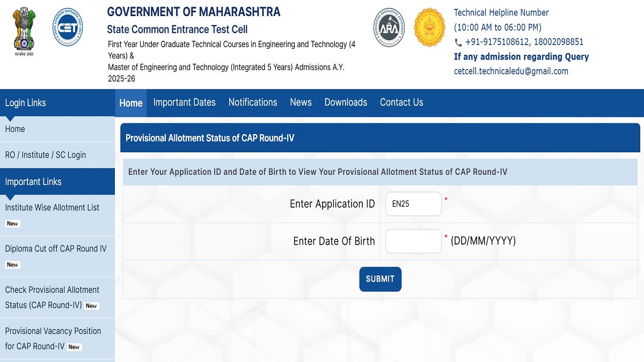644x362 pixels.
Task: Open Institute Wise Allotment List link
Action: [x=52, y=208]
